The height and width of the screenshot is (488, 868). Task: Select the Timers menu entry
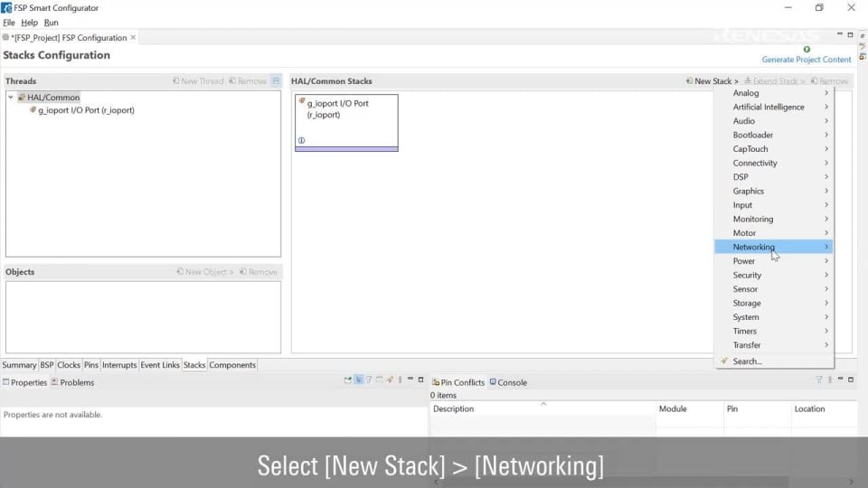774,331
